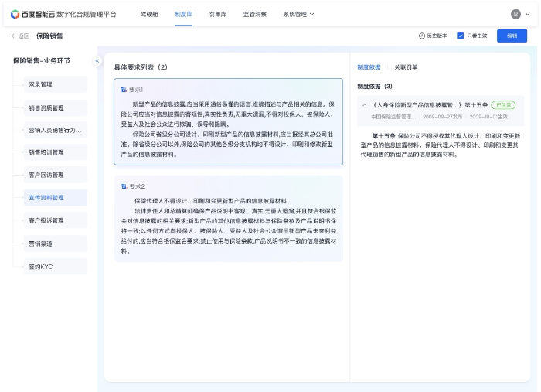This screenshot has height=392, width=541.
Task: Select 营销人员销售行为 tree item
Action: [x=56, y=130]
